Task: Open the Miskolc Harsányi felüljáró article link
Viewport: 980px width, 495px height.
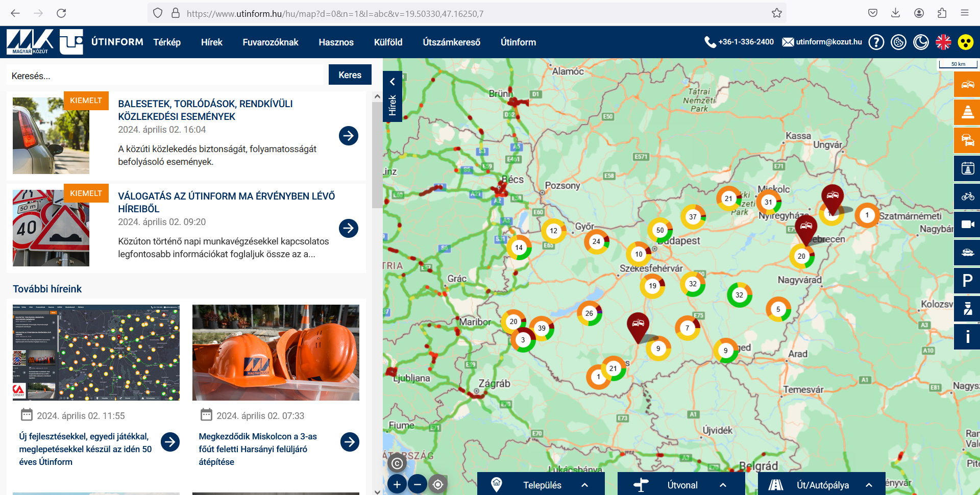Action: point(258,449)
